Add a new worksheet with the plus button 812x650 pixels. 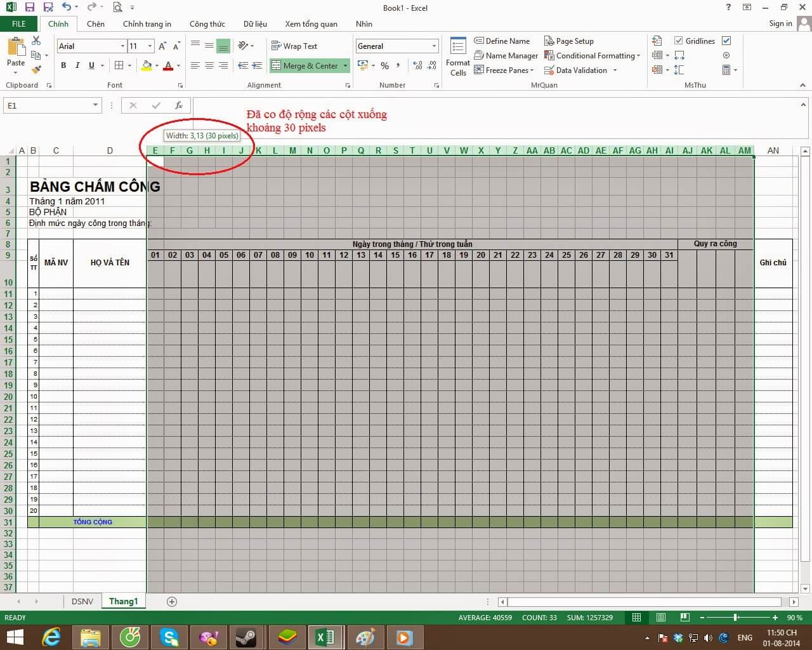tap(171, 601)
